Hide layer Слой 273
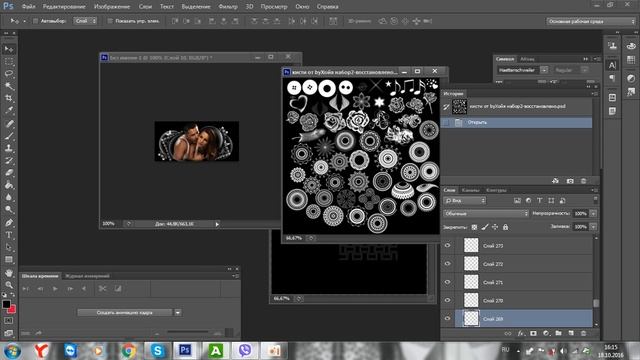 (x=447, y=245)
